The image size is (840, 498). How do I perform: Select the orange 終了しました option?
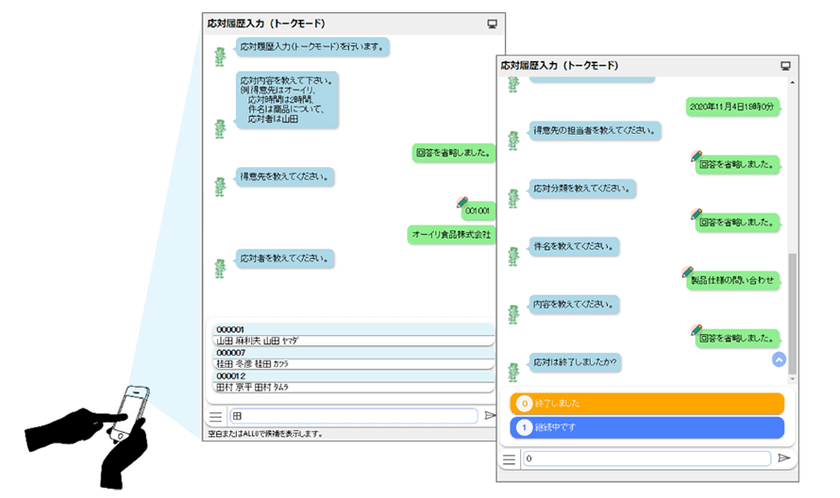pyautogui.click(x=647, y=403)
